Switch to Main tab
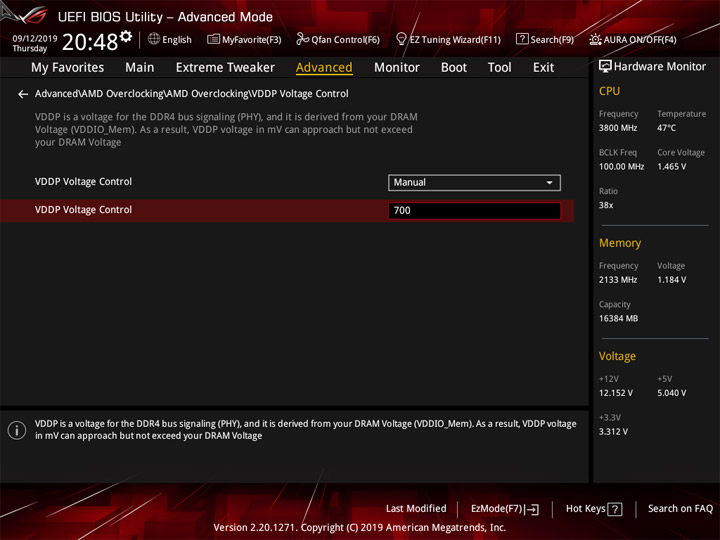Screen dimensions: 720x540 click(x=140, y=68)
